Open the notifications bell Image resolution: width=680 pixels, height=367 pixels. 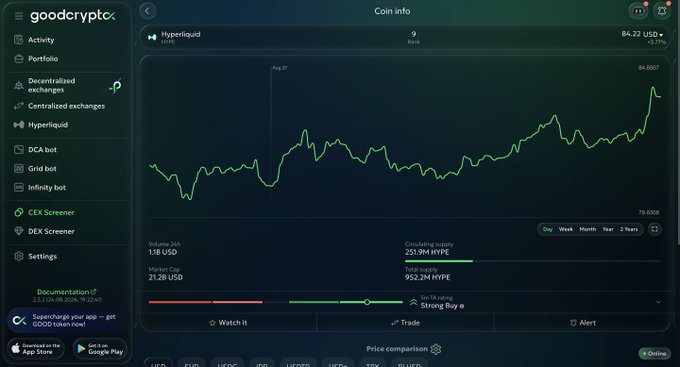pyautogui.click(x=662, y=11)
